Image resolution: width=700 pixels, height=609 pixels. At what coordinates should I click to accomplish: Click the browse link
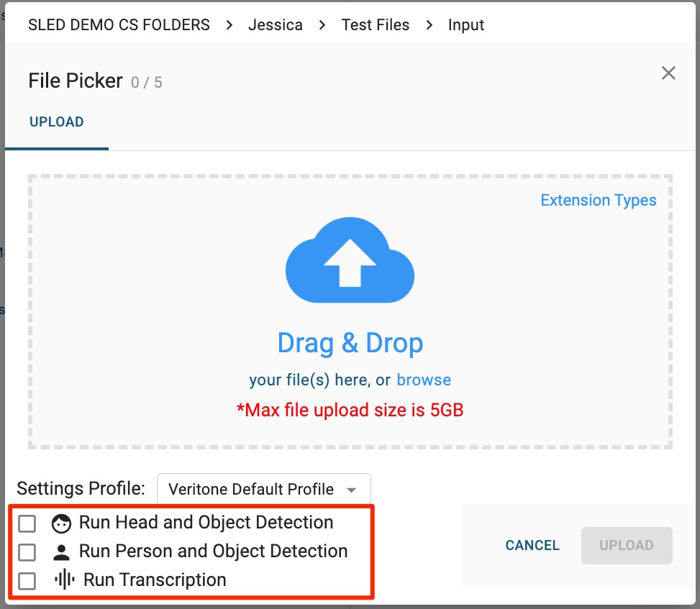pos(424,380)
